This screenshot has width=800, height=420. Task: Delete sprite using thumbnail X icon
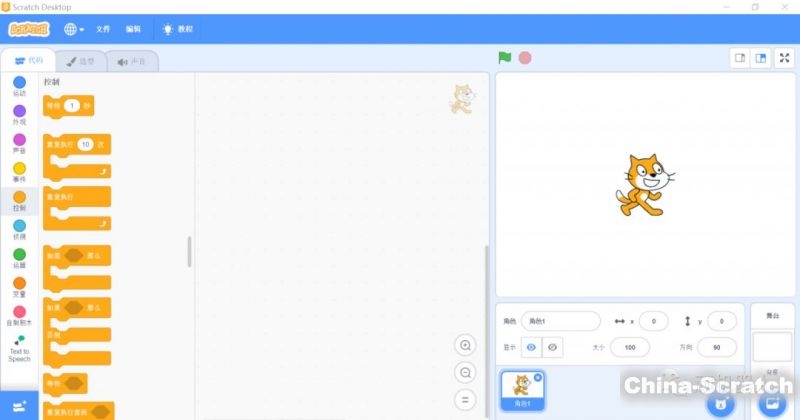pos(538,377)
